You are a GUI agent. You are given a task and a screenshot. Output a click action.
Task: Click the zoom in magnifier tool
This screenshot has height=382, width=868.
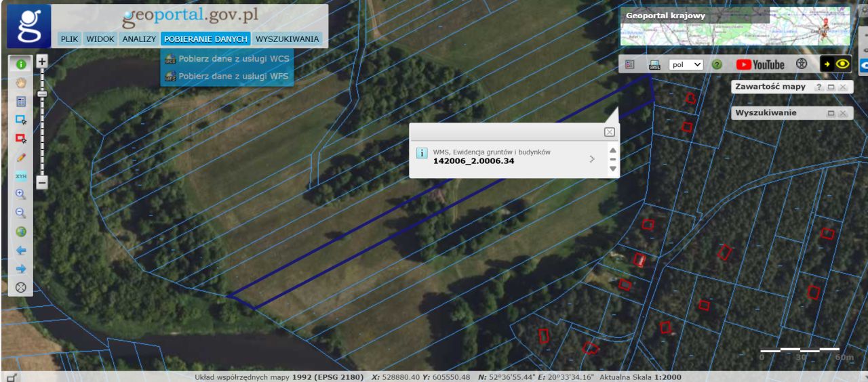pos(20,194)
